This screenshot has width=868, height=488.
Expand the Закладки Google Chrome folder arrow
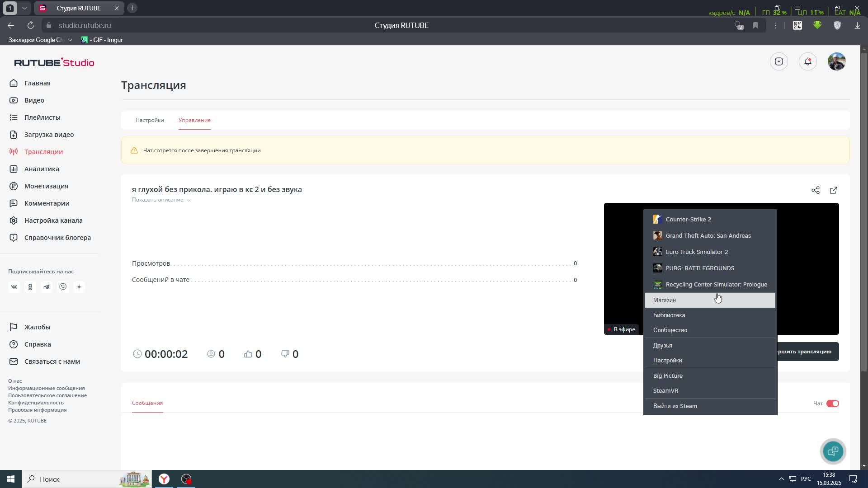coord(70,40)
